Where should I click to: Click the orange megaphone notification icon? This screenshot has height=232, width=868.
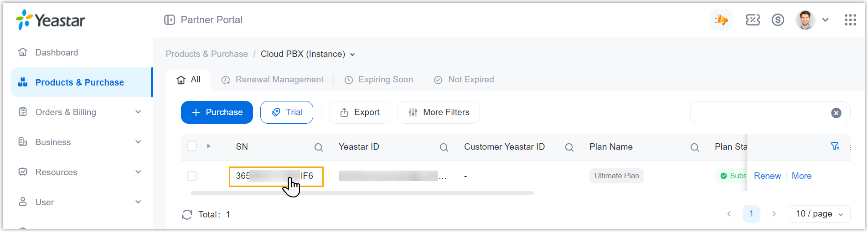coord(721,20)
